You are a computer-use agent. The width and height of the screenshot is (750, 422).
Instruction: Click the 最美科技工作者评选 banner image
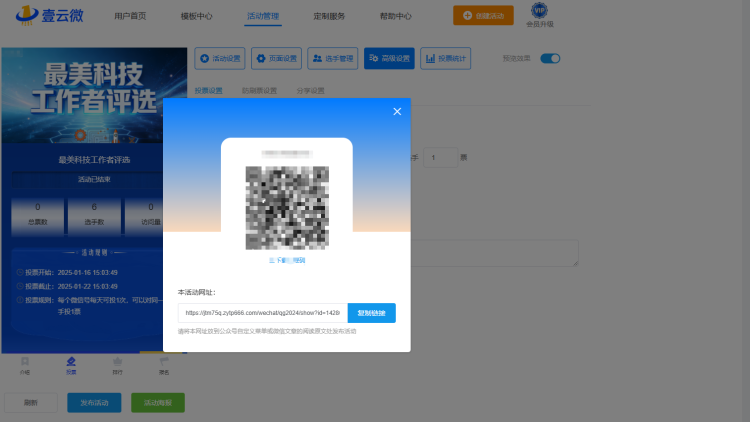94,95
